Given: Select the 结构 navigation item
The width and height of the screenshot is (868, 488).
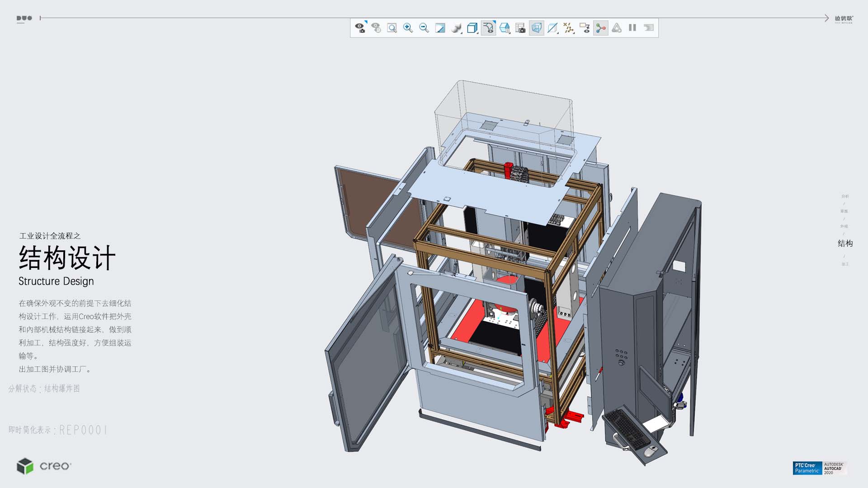Looking at the screenshot, I should (845, 244).
